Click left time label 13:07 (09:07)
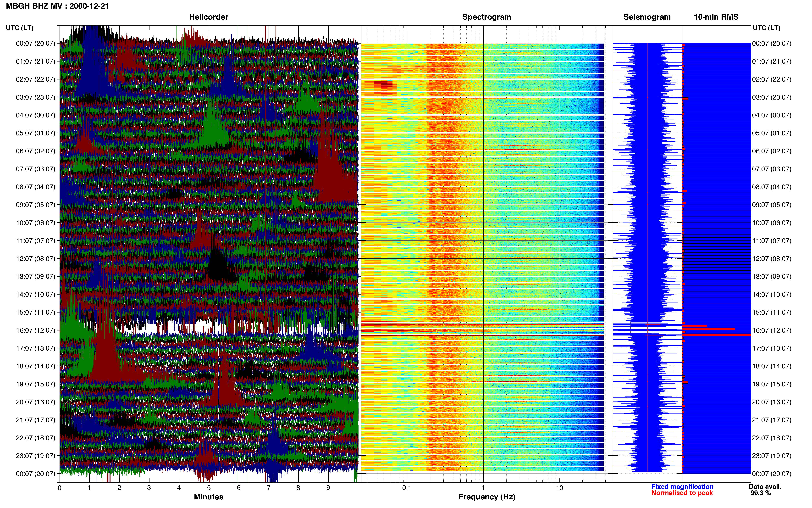The width and height of the screenshot is (812, 508). point(36,276)
